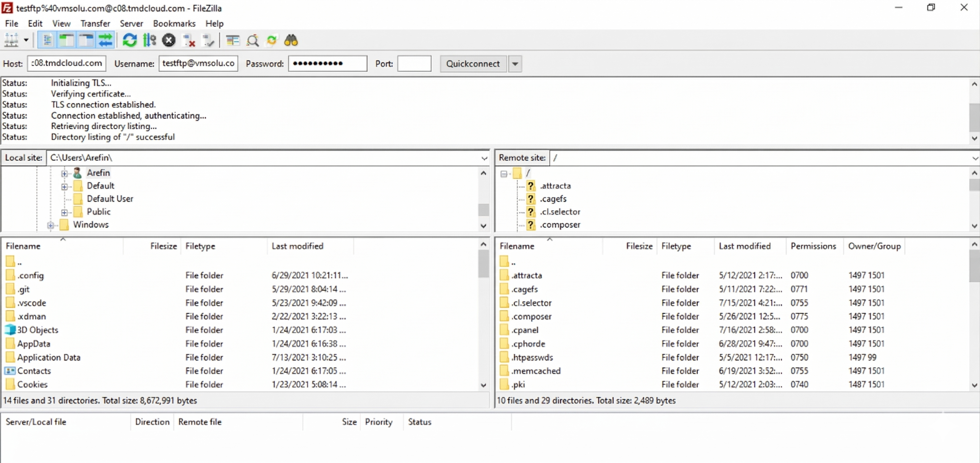Screen dimensions: 980x463
Task: Expand the Default folder in local tree
Action: click(x=64, y=186)
